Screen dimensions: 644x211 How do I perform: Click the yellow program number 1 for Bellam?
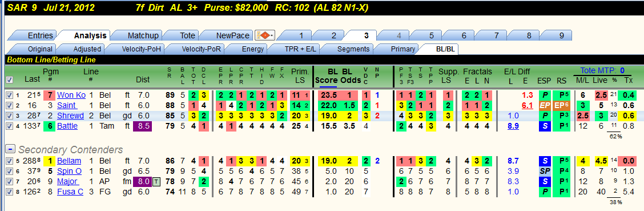coord(49,161)
